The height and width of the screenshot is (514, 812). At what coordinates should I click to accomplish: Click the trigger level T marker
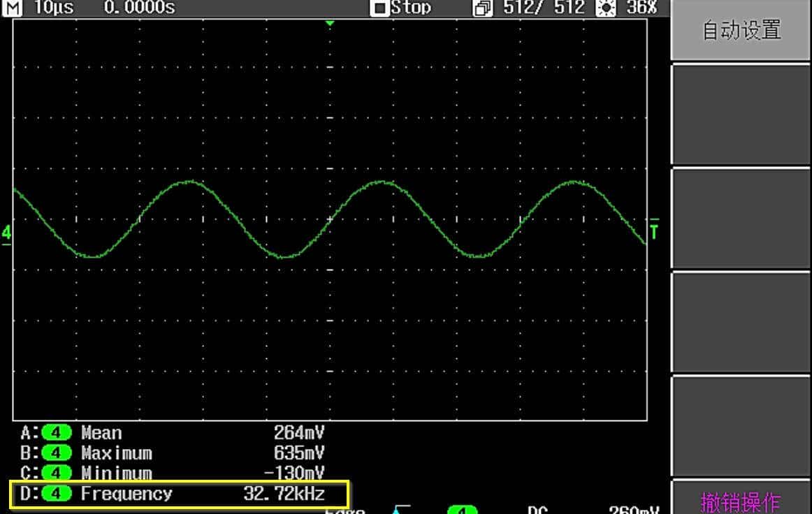pos(654,231)
